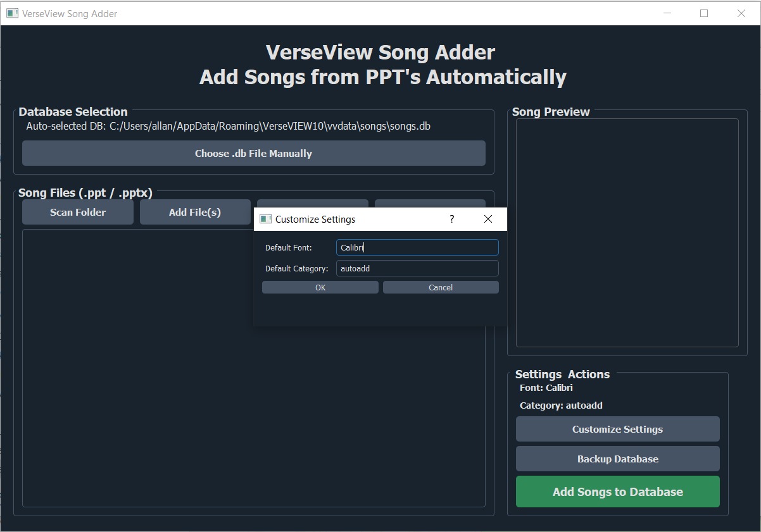Screen dimensions: 761x532
Task: Select the Default Category text field showing autoadd
Action: 417,268
